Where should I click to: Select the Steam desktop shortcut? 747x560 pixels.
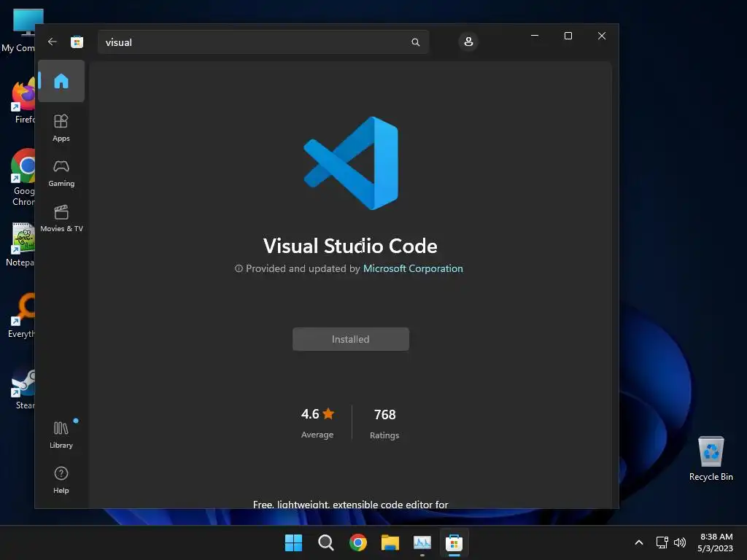click(x=23, y=388)
